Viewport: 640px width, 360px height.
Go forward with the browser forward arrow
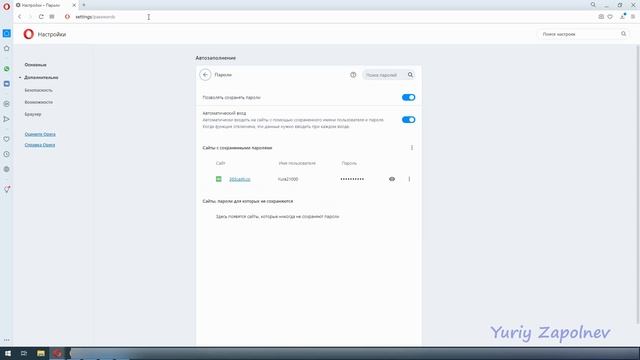[30, 17]
